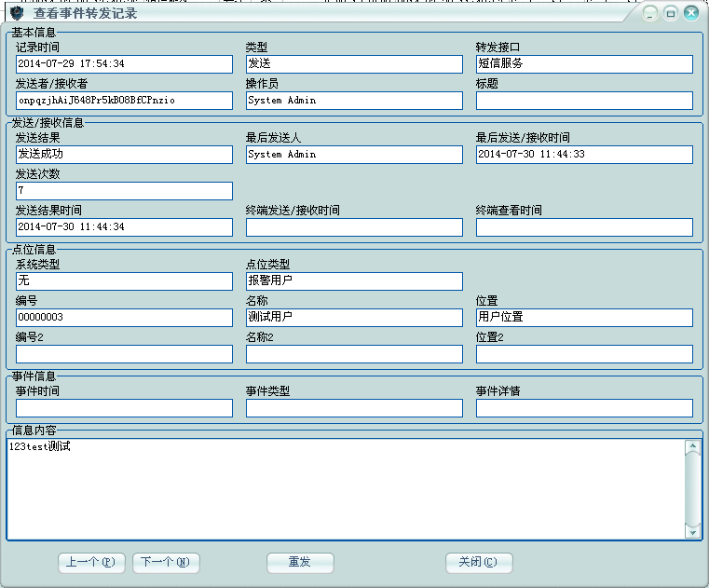Image resolution: width=709 pixels, height=588 pixels.
Task: Click the 类型 field showing 发送
Action: (x=354, y=64)
